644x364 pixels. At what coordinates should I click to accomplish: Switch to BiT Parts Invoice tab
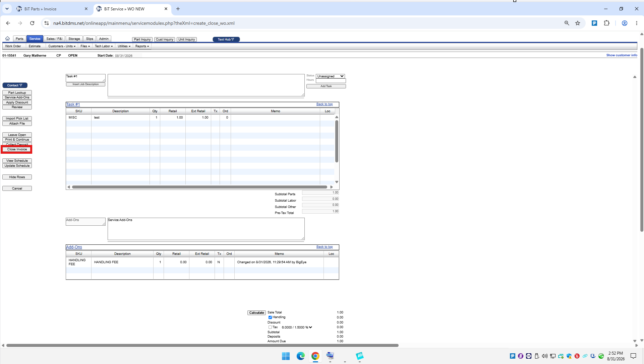(x=52, y=9)
